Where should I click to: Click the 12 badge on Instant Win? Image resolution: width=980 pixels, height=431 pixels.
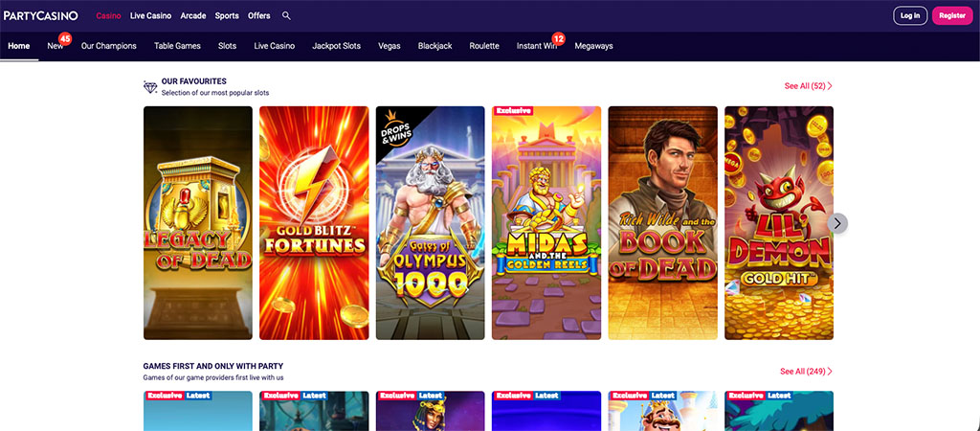[x=558, y=38]
